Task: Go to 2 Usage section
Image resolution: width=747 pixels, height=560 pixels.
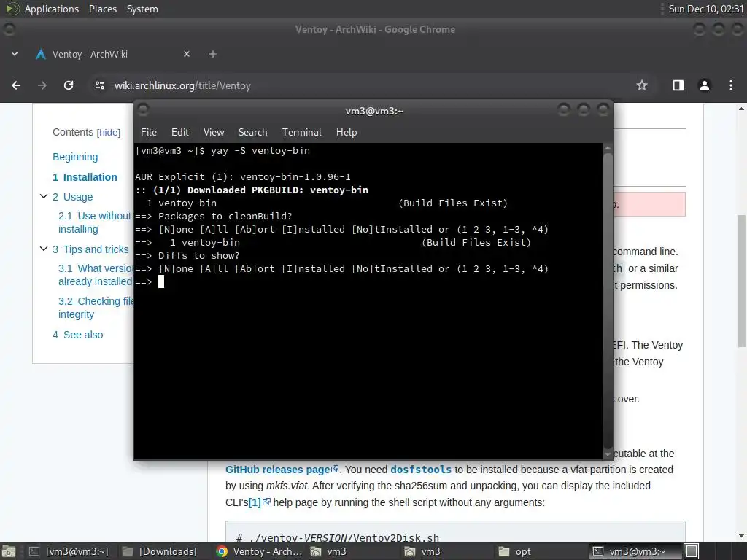Action: pyautogui.click(x=72, y=197)
